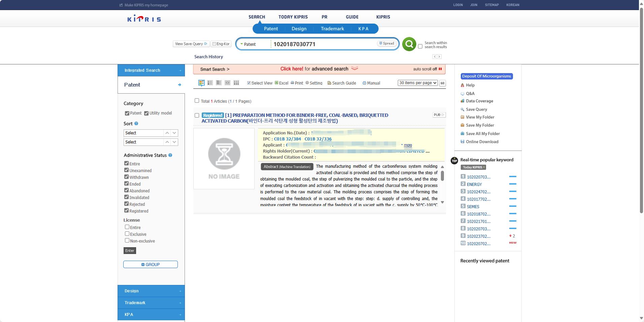The width and height of the screenshot is (644, 322).
Task: Expand the advanced search chevron
Action: tap(355, 68)
